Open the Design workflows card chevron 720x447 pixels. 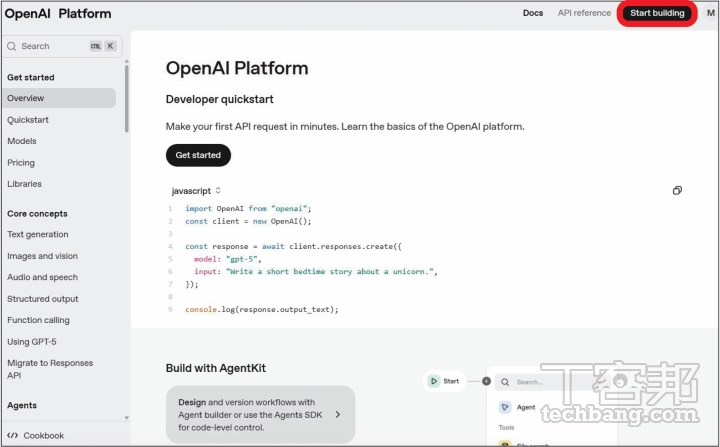(x=338, y=414)
